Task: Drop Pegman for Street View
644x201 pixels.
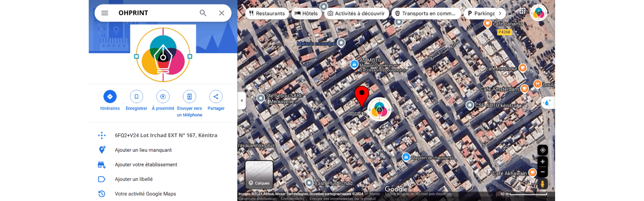Action: click(x=543, y=184)
